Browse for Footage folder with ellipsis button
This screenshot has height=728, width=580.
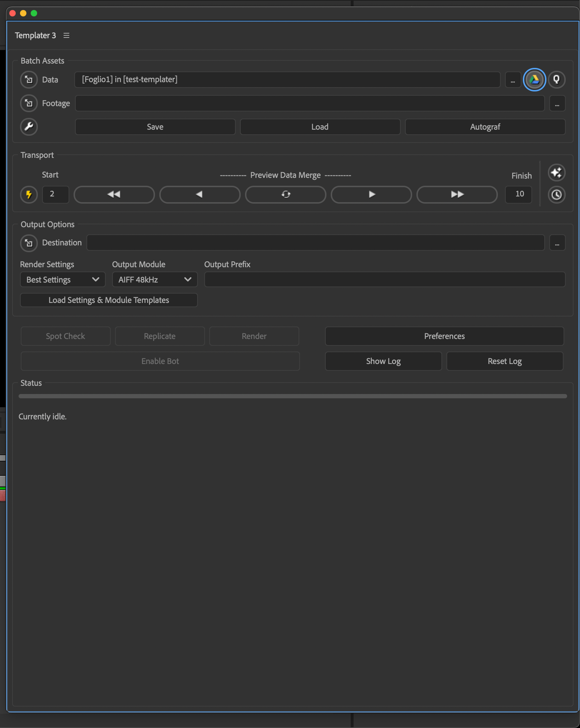click(557, 103)
